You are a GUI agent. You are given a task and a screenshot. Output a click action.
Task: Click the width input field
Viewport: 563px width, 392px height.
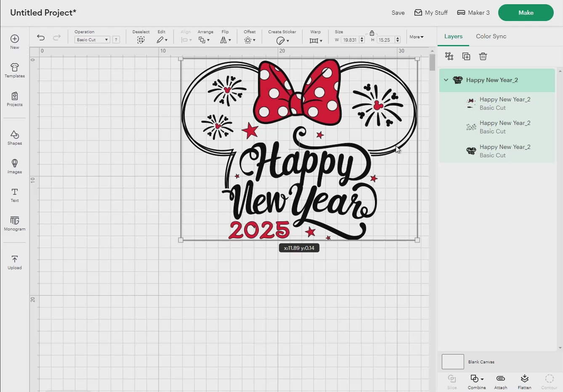pyautogui.click(x=350, y=40)
